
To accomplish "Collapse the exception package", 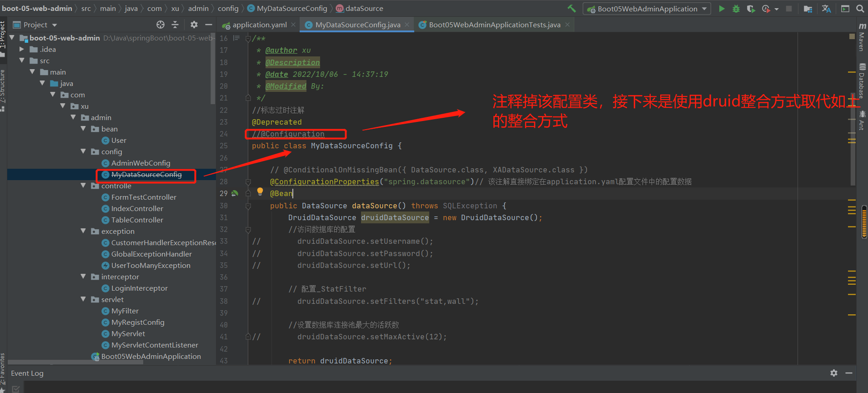I will pos(83,231).
